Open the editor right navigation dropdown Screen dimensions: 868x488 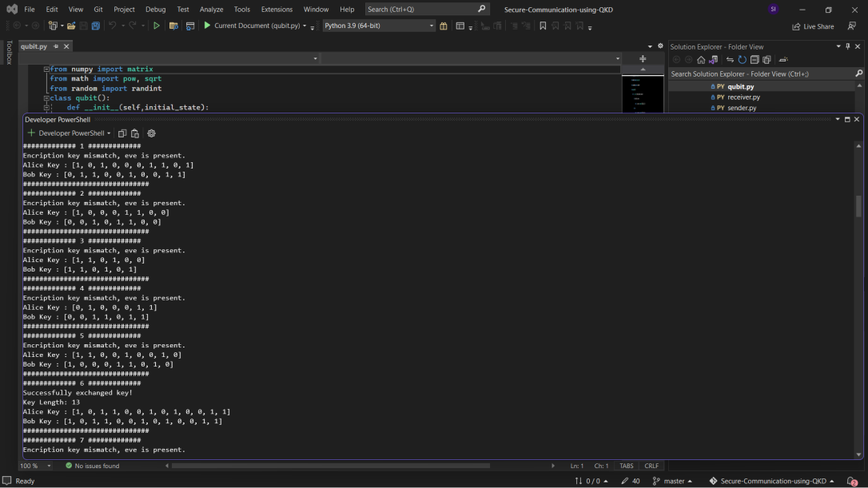(x=618, y=58)
